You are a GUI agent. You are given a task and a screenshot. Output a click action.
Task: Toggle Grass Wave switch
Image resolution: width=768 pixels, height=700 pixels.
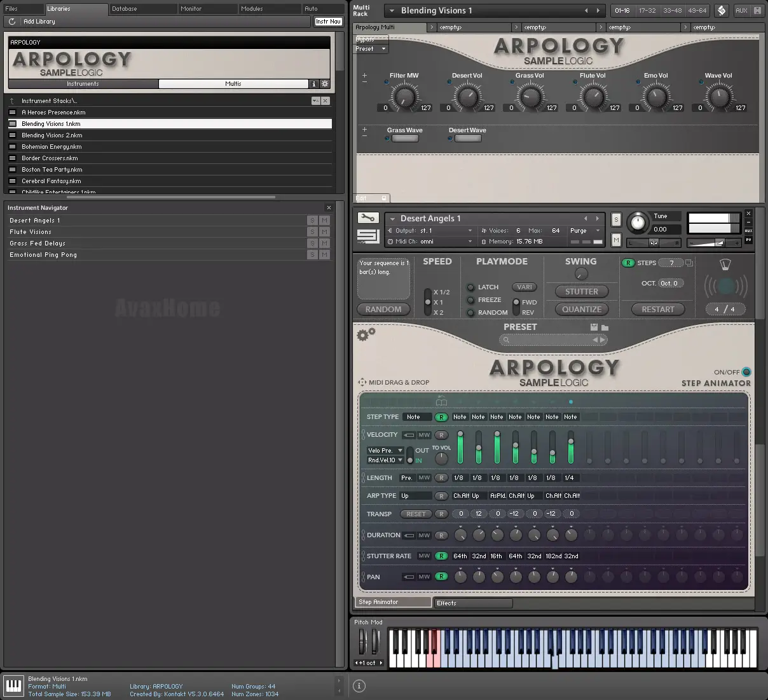point(405,138)
